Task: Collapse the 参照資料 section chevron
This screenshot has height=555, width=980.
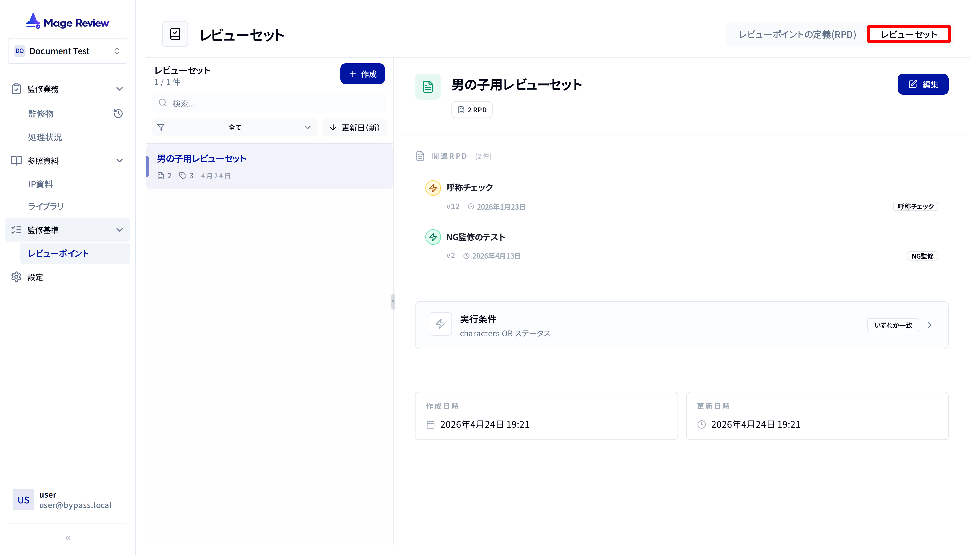Action: [119, 160]
